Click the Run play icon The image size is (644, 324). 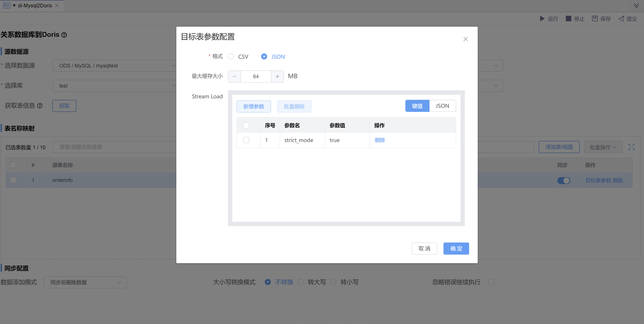click(542, 19)
